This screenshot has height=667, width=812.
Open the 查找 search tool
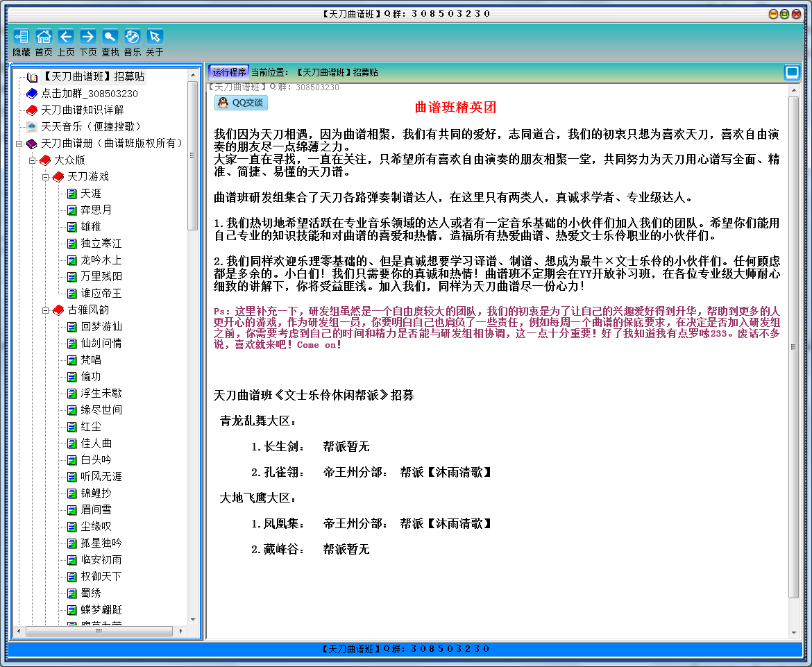pyautogui.click(x=110, y=37)
